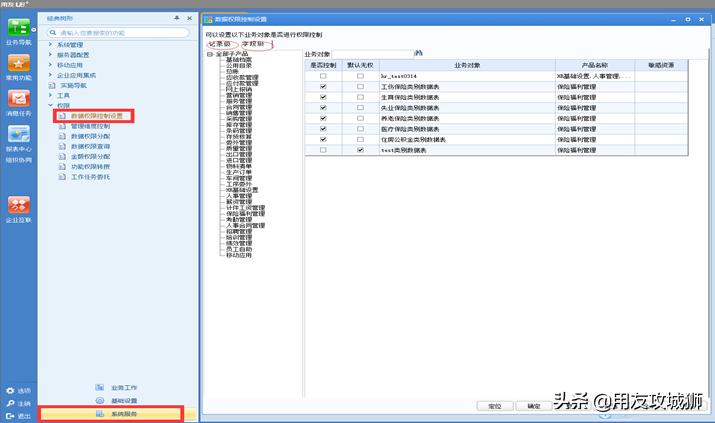Viewport: 715px width, 423px height.
Task: Sort by 业务对象 column header
Action: tap(467, 65)
